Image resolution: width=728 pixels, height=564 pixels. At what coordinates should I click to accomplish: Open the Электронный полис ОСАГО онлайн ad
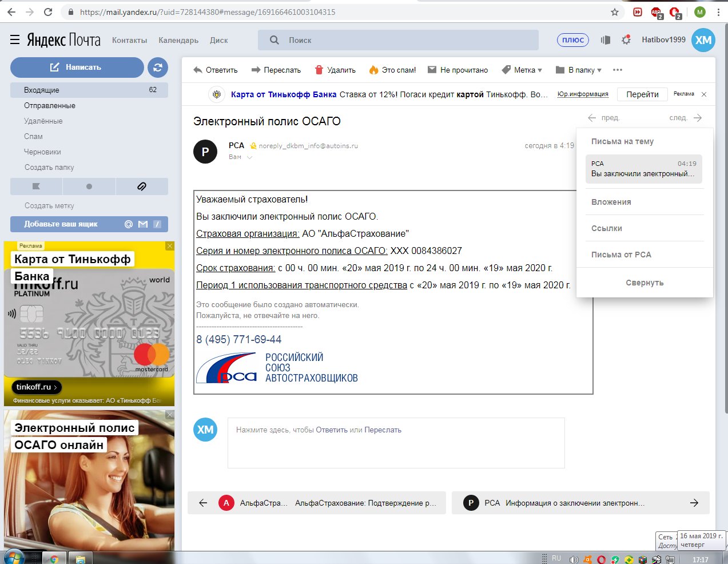tap(89, 479)
